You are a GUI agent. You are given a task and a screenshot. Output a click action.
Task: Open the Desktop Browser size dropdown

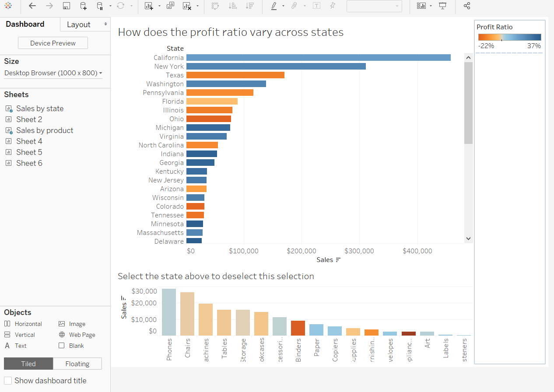point(53,73)
